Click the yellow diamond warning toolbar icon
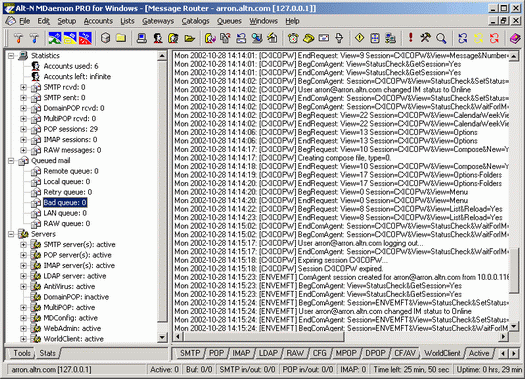Screen dimensions: 525x379 [x=359, y=38]
